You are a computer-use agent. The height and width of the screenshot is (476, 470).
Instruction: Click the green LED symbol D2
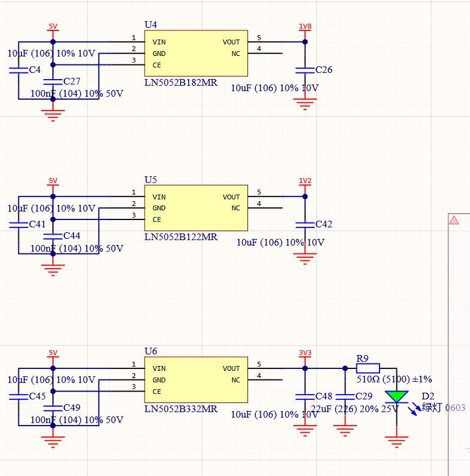click(x=396, y=397)
